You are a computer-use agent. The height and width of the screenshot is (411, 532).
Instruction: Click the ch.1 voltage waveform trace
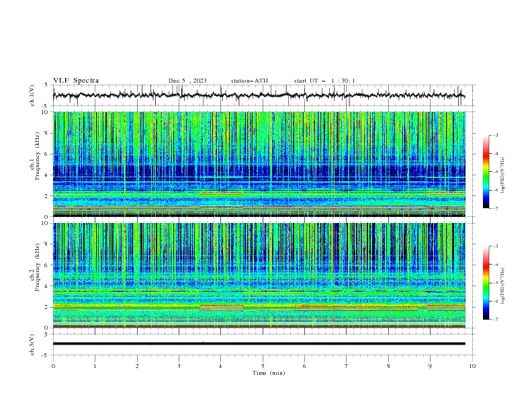(259, 95)
